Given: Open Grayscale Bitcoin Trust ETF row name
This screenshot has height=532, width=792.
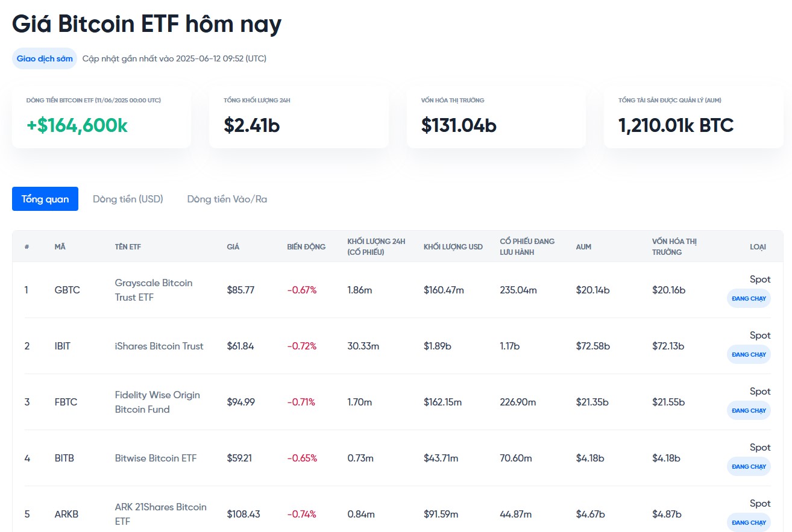Looking at the screenshot, I should coord(154,290).
